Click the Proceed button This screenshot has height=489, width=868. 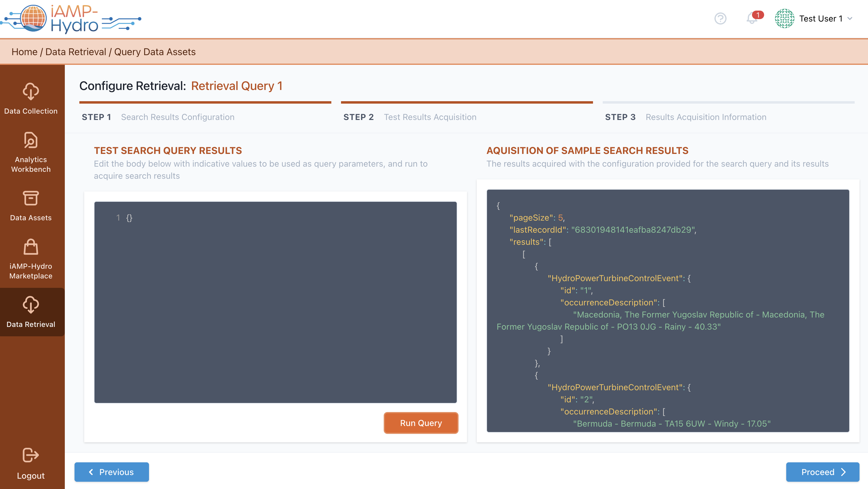(822, 472)
